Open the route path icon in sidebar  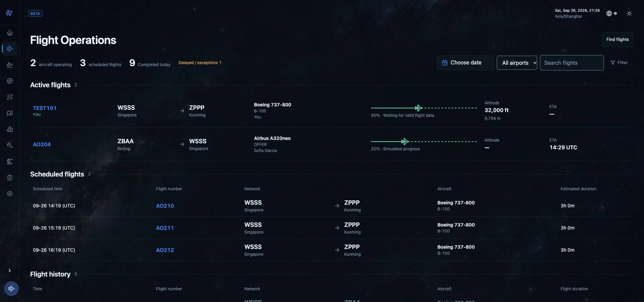pos(10,97)
